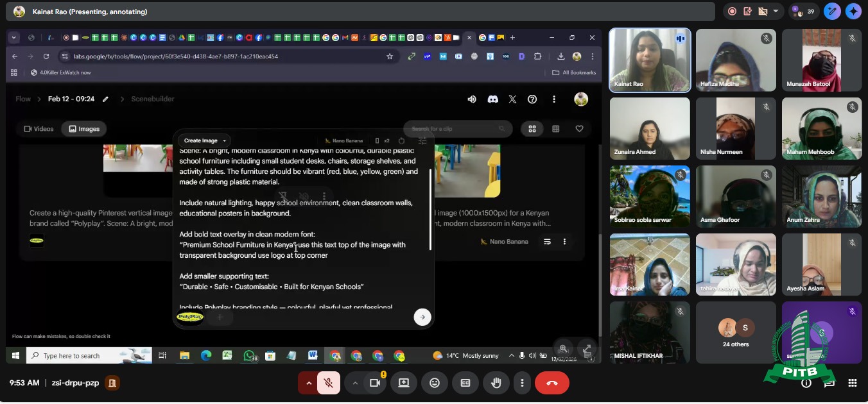This screenshot has width=868, height=404.
Task: Click three-dot menu beside Nano Banana result
Action: coord(564,242)
